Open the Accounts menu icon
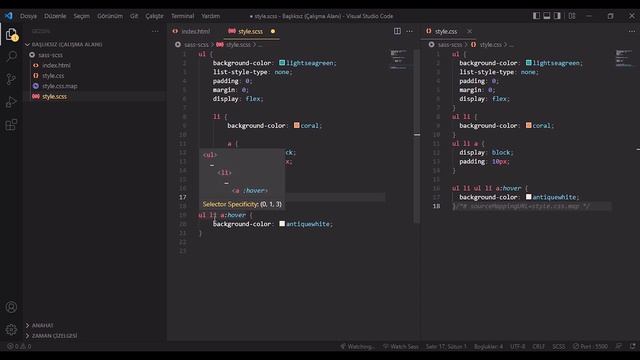This screenshot has height=360, width=640. point(11,307)
